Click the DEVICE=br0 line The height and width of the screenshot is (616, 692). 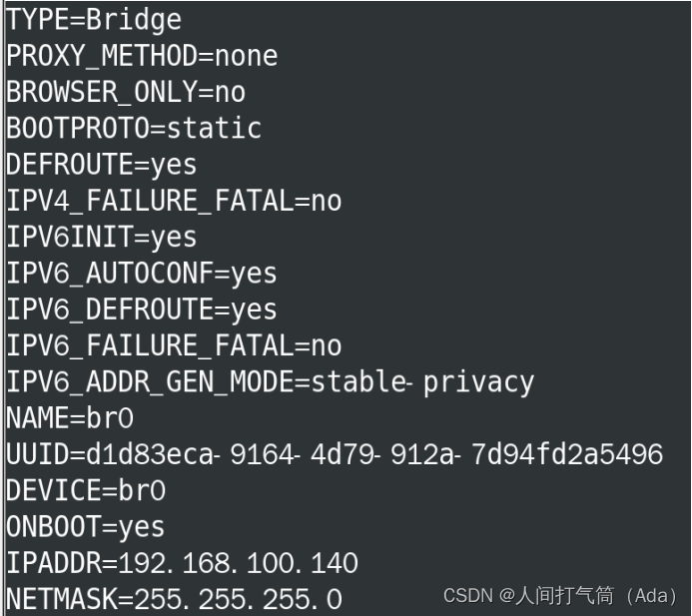[x=86, y=490]
